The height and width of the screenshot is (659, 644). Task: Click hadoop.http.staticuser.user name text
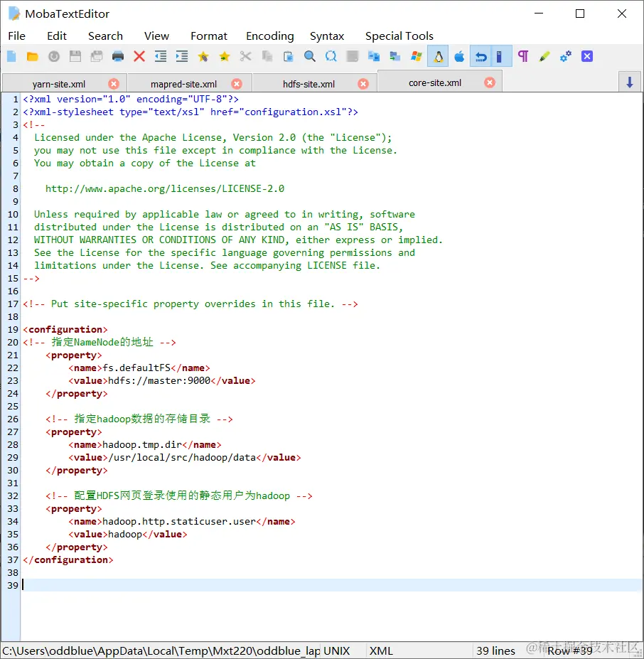coord(179,522)
